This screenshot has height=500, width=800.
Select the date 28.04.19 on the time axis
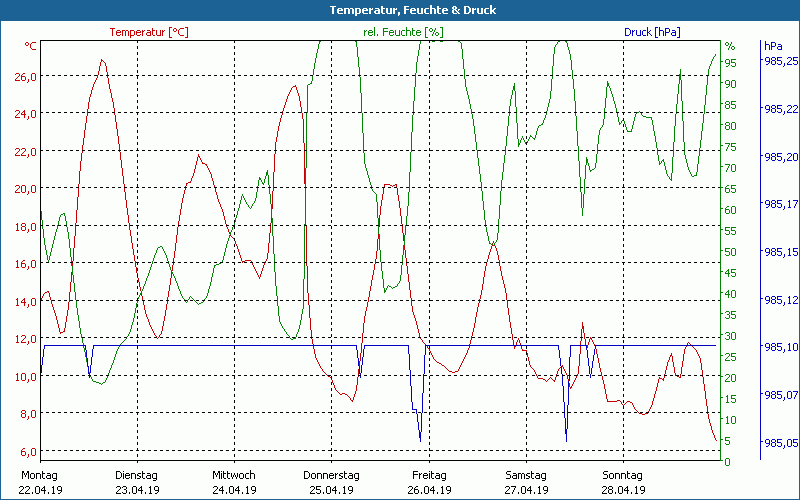coord(622,490)
